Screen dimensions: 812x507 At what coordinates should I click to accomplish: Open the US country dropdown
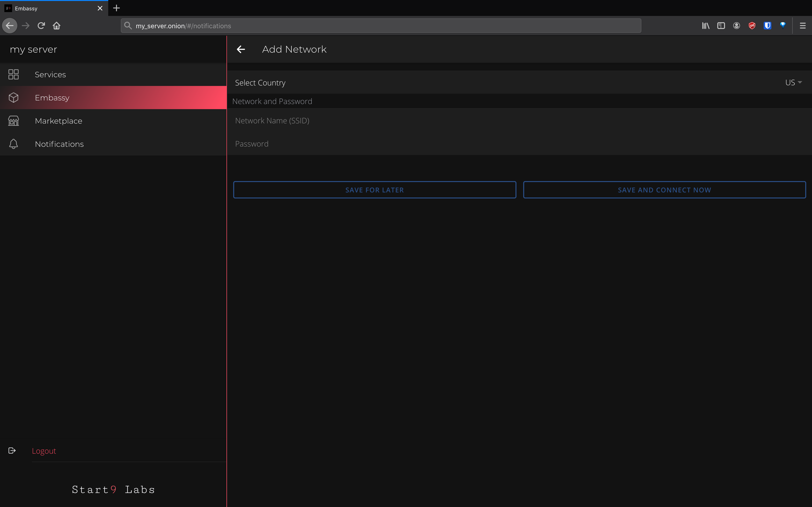tap(793, 83)
